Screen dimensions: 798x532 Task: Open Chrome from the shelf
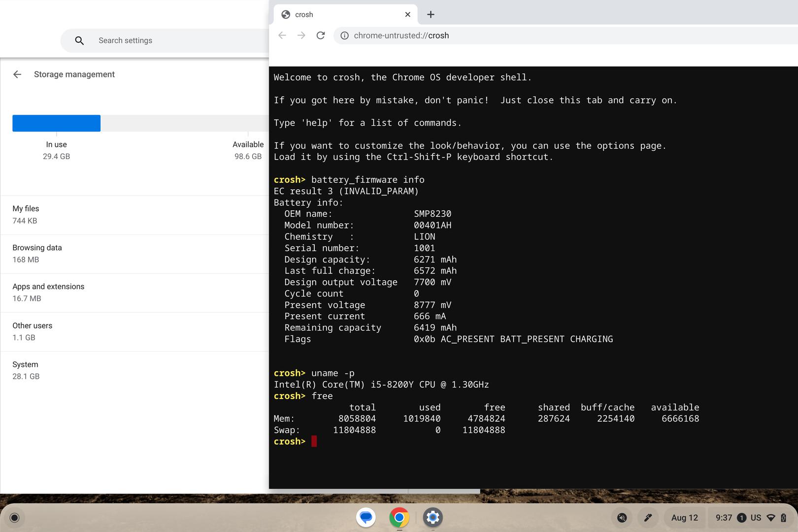pyautogui.click(x=399, y=518)
